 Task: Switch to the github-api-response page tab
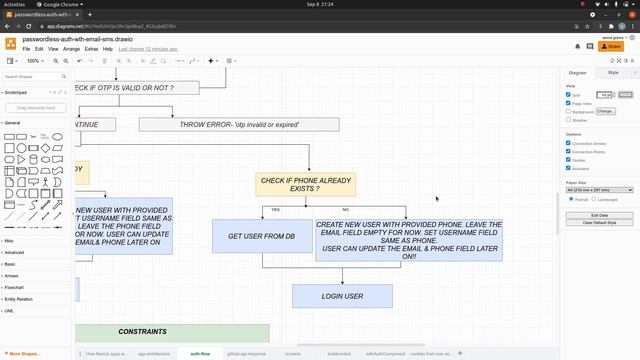pos(246,354)
